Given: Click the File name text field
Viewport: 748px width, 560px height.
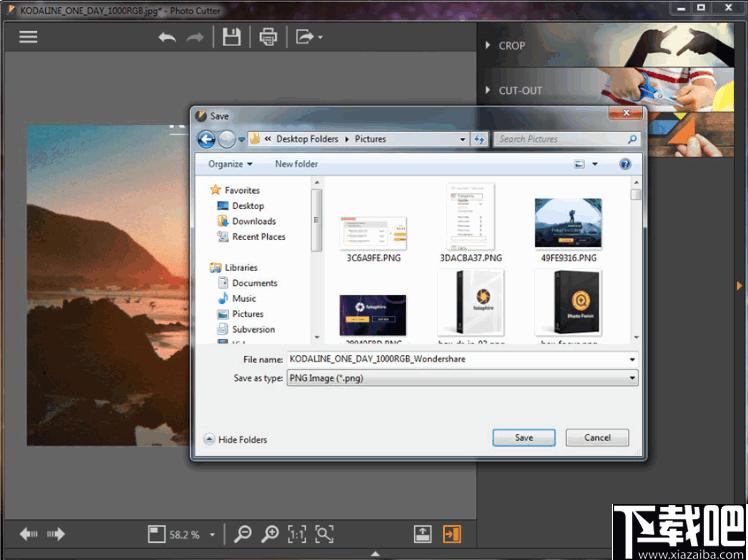Looking at the screenshot, I should click(457, 359).
